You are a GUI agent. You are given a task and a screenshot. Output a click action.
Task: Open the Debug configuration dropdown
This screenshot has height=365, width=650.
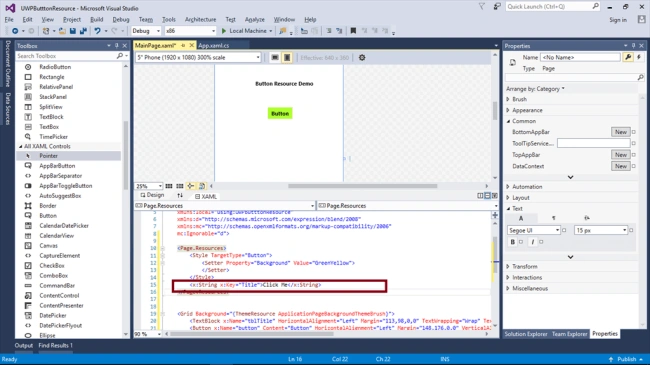[146, 31]
